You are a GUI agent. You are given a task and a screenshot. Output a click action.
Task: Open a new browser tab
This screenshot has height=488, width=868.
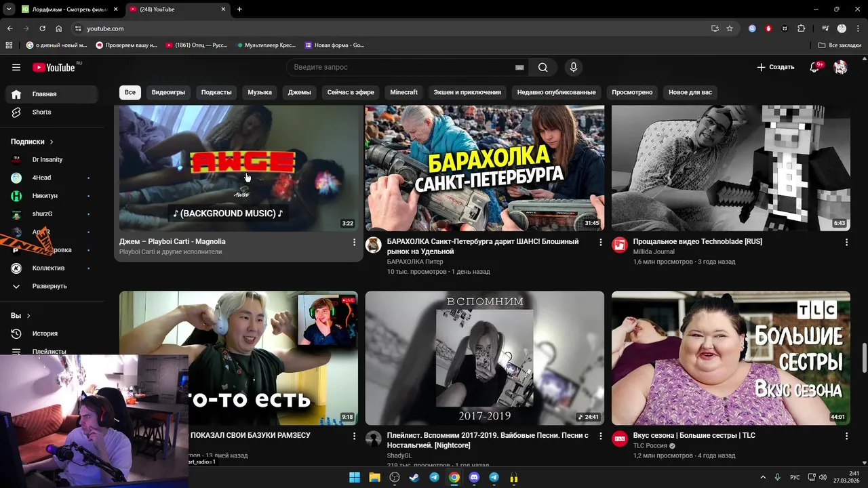(x=239, y=9)
